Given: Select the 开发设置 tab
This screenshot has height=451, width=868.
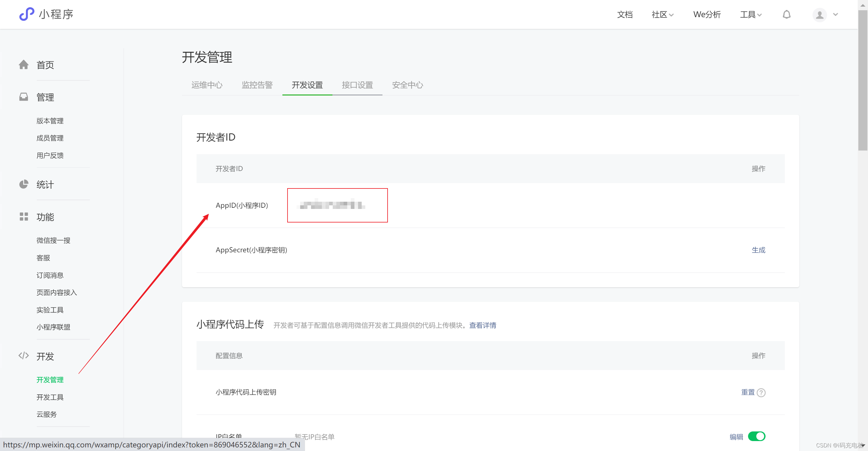Looking at the screenshot, I should tap(307, 85).
